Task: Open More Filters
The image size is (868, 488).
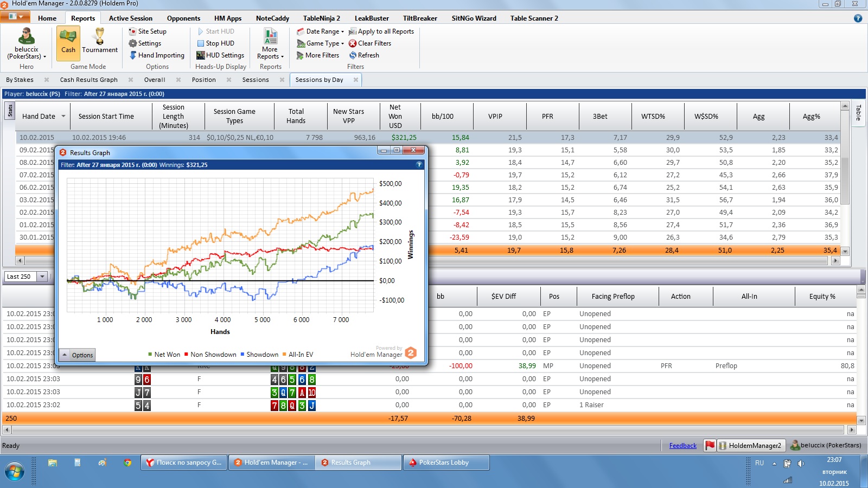Action: [x=318, y=55]
